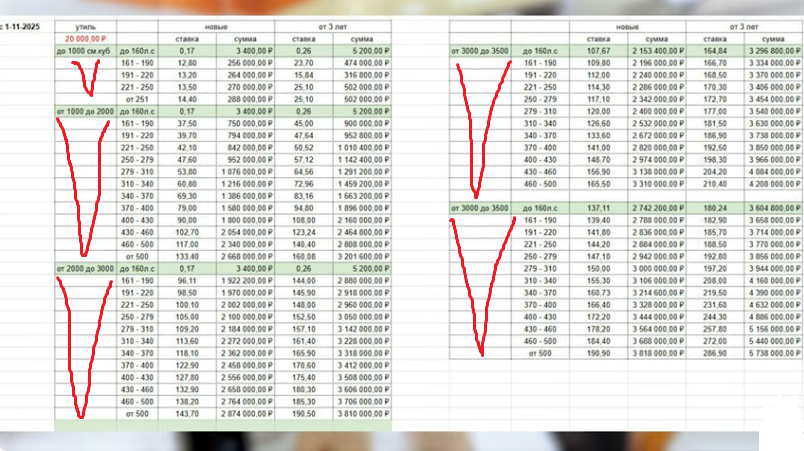Click the rate cell 133,40
The image size is (804, 451).
(x=187, y=257)
